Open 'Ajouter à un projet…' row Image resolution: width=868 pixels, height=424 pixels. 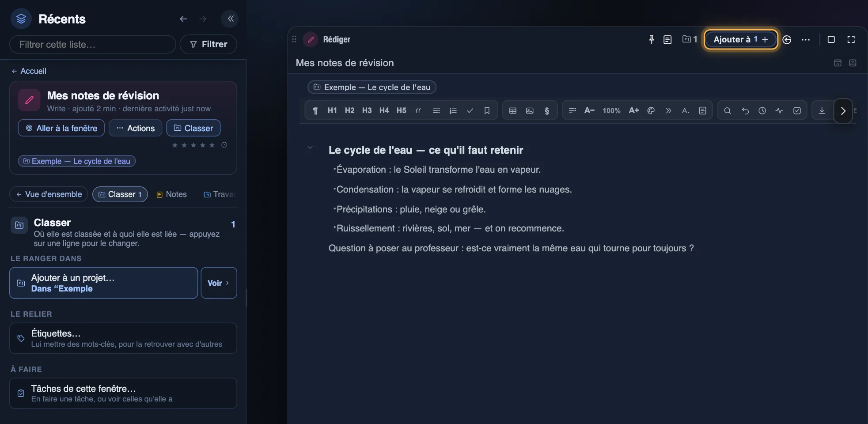104,283
